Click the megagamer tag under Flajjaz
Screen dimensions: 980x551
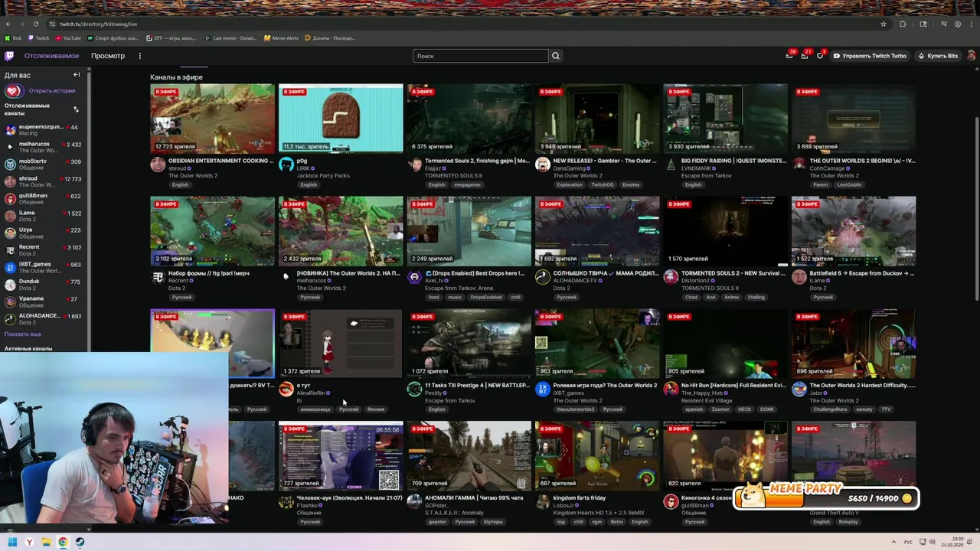pos(467,184)
